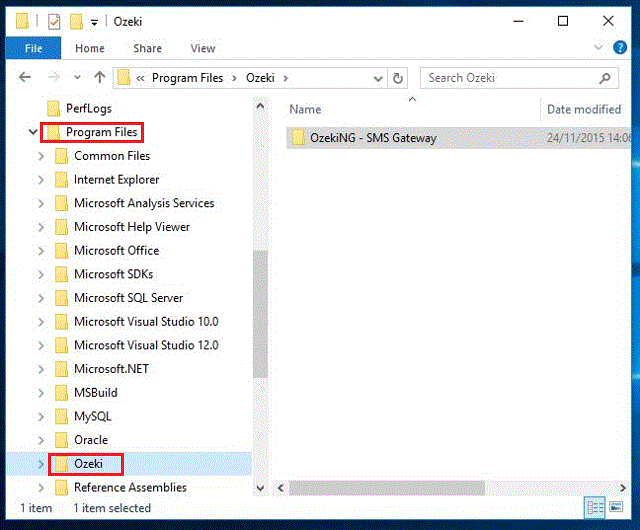
Task: Click Program Files in the address bar
Action: pyautogui.click(x=187, y=78)
